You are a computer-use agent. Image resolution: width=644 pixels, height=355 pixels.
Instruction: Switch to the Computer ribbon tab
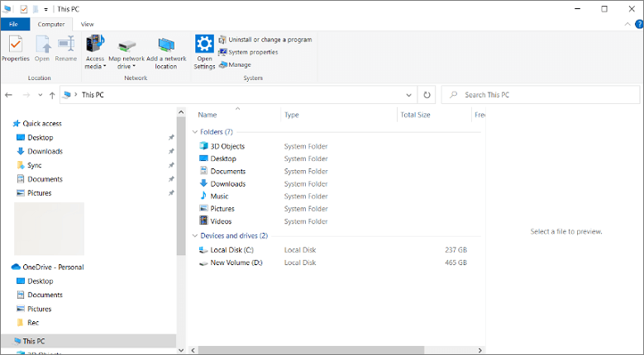51,24
